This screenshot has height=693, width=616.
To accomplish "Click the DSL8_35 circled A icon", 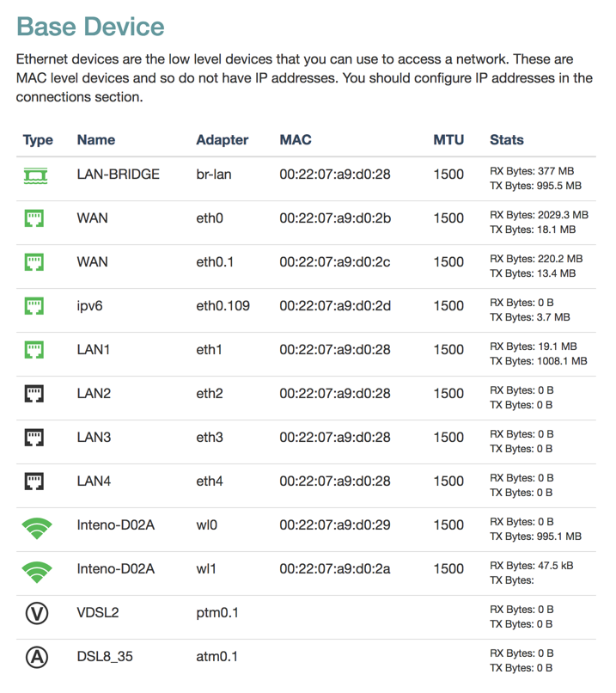I will point(36,658).
